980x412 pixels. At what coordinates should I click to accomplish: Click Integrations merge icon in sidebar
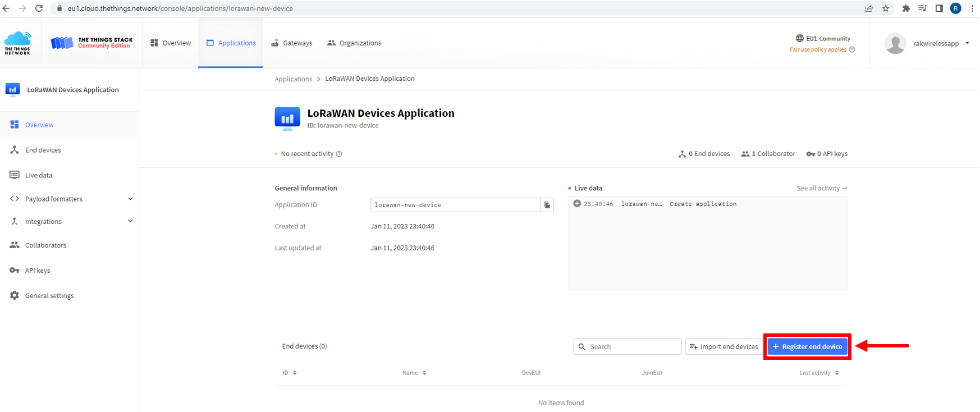point(15,221)
